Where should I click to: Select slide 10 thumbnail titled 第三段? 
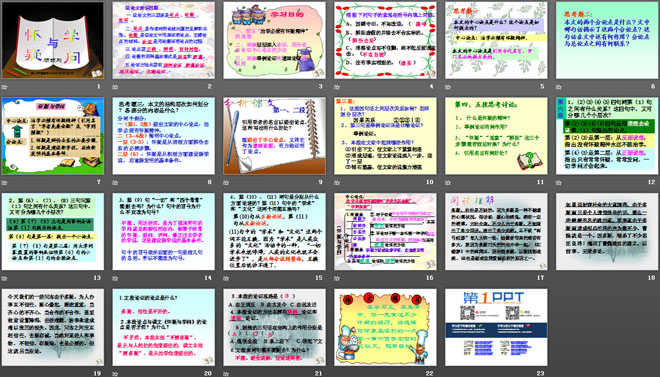coord(386,136)
